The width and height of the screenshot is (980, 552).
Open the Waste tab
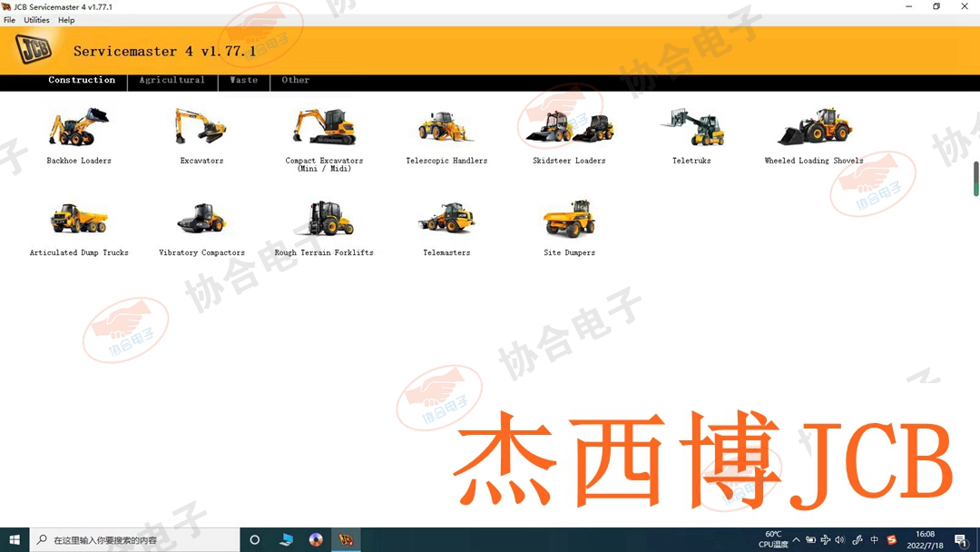click(x=244, y=80)
